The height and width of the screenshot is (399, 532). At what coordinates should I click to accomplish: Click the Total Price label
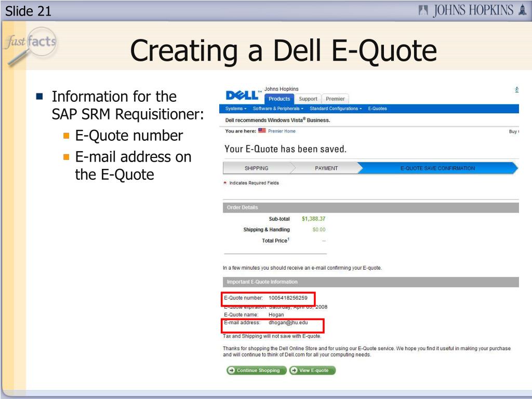coord(275,240)
